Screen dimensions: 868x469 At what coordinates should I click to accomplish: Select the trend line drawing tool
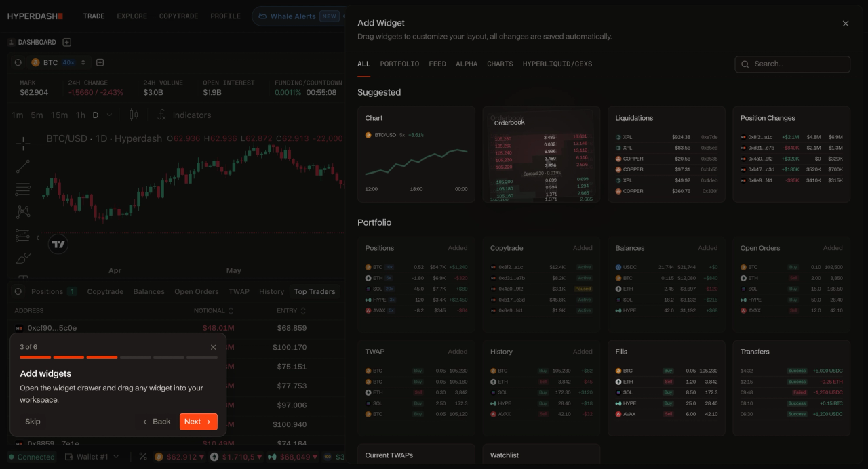[23, 167]
